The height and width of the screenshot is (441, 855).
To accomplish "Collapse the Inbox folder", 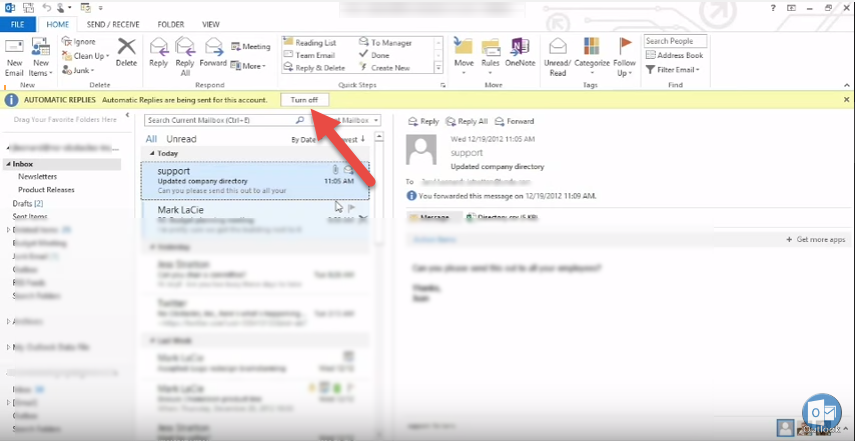I will pyautogui.click(x=8, y=164).
